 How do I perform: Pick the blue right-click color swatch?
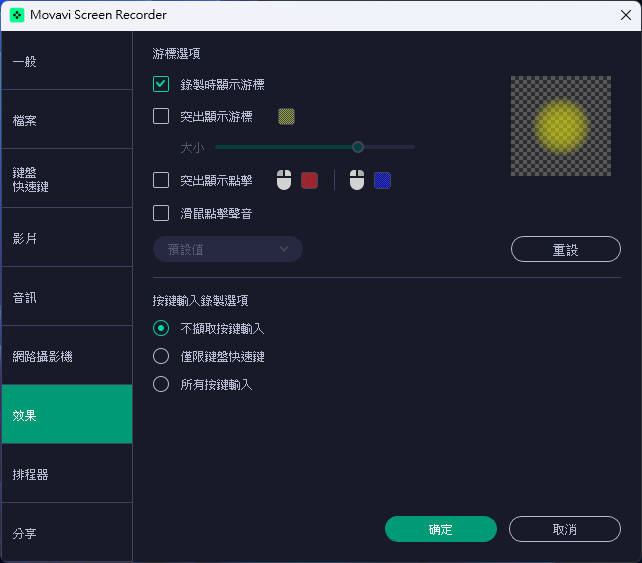click(x=382, y=180)
